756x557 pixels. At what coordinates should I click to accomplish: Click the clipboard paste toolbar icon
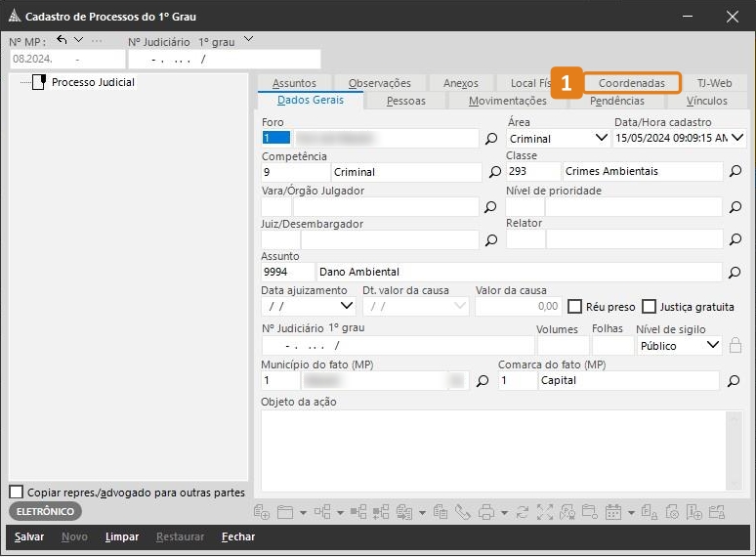441,512
